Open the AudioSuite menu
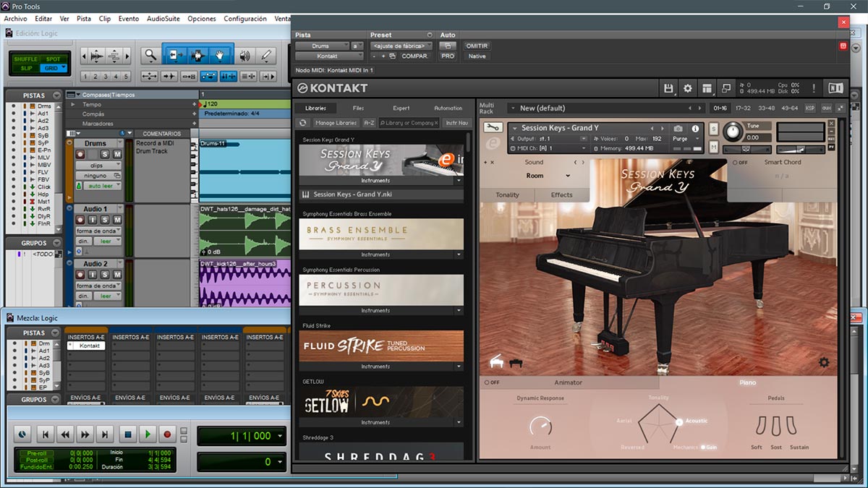Screen dimensions: 868x488 point(164,19)
